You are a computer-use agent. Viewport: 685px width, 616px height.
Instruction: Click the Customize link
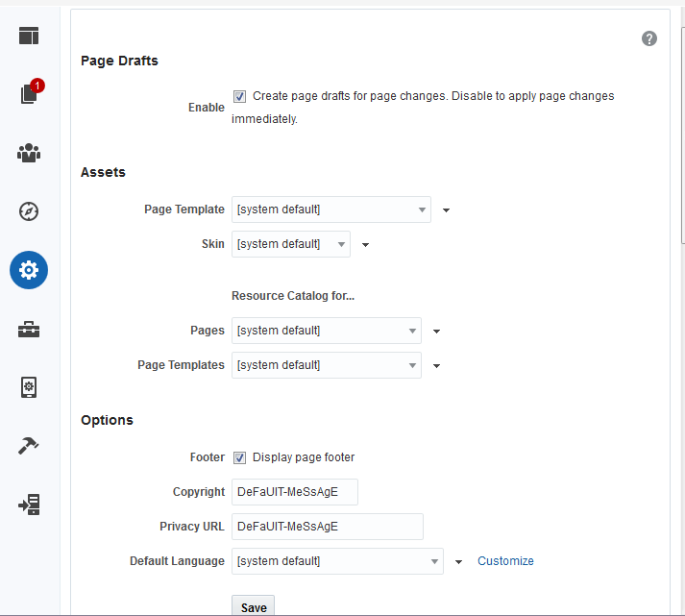point(505,561)
